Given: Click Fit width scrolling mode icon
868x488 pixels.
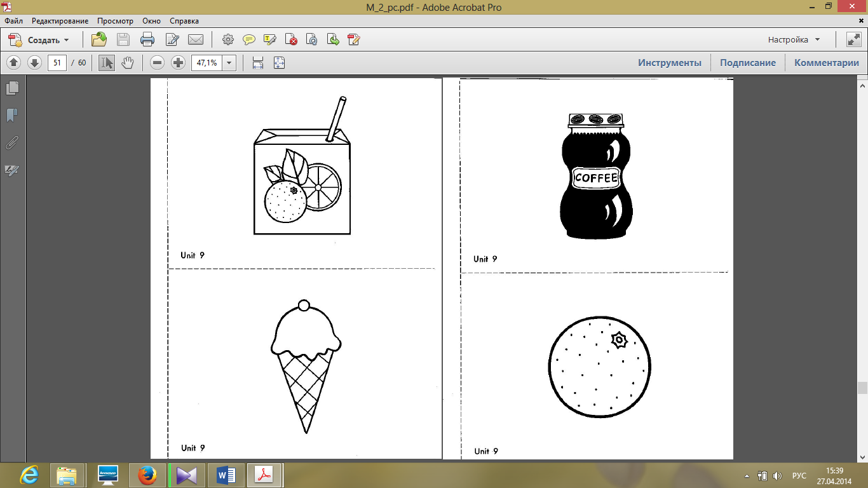Looking at the screenshot, I should [258, 63].
